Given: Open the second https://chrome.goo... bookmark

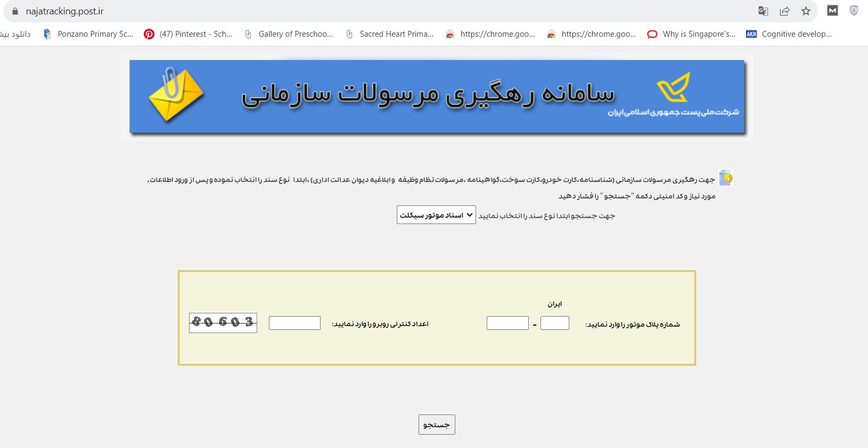Looking at the screenshot, I should pyautogui.click(x=592, y=34).
